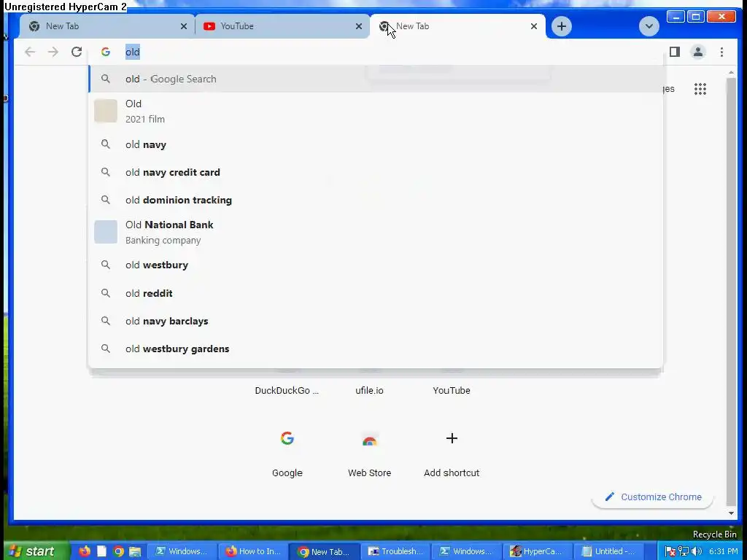Close the active New Tab
The width and height of the screenshot is (747, 560).
534,27
